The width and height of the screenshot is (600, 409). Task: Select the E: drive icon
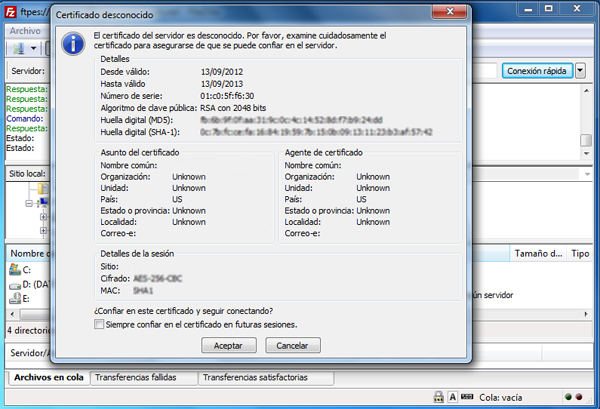click(x=15, y=298)
